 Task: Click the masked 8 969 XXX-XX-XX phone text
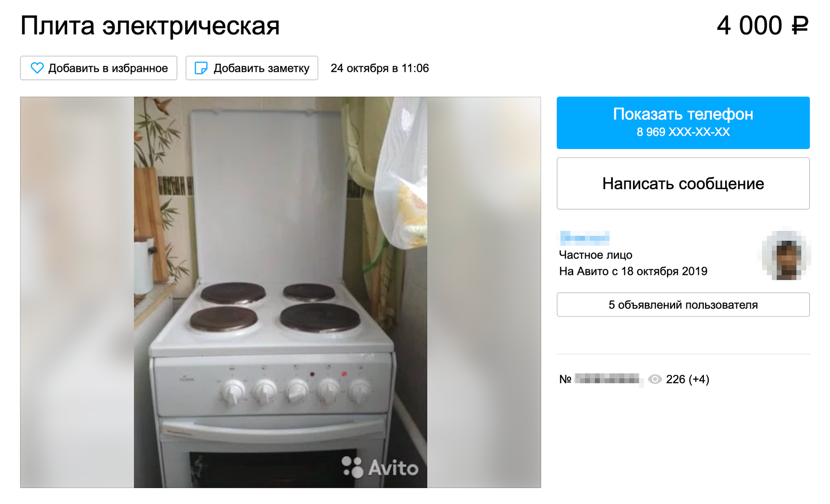683,132
